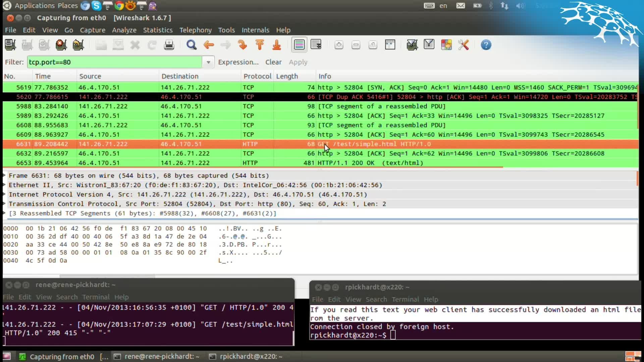Click the keyboard layout en indicator

(x=443, y=5)
